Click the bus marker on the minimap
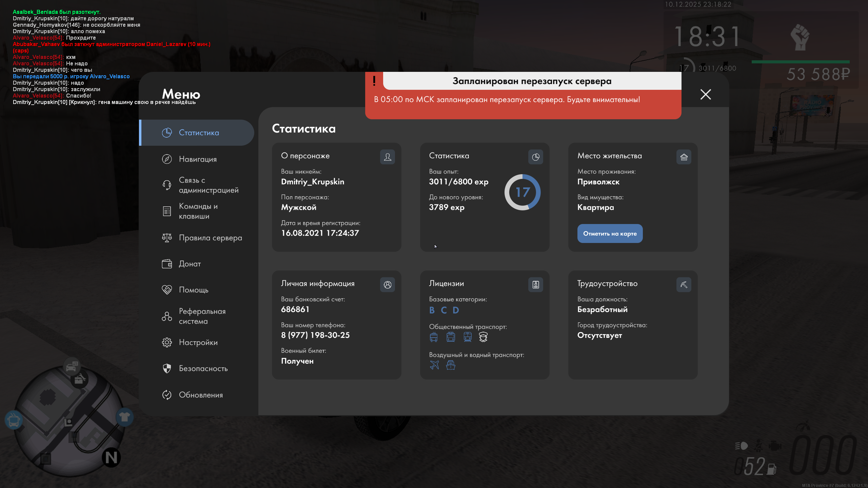The image size is (868, 488). [x=14, y=421]
